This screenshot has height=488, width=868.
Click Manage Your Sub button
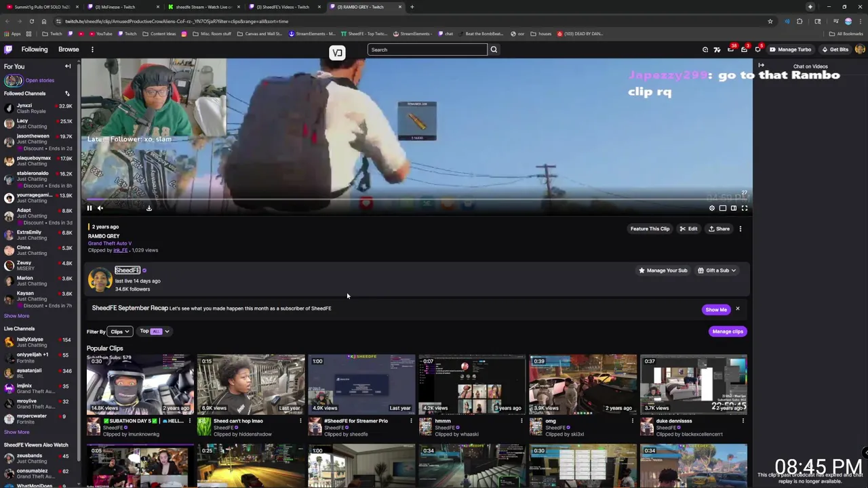[663, 270]
